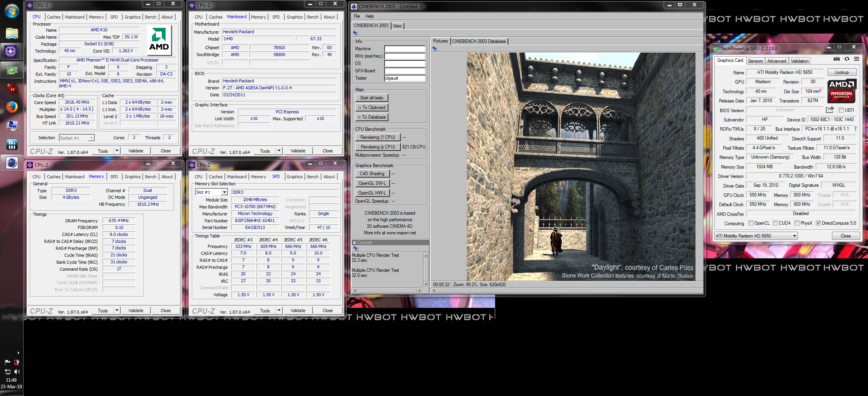Show hidden tray icons arrow
The width and height of the screenshot is (868, 396).
tap(18, 353)
